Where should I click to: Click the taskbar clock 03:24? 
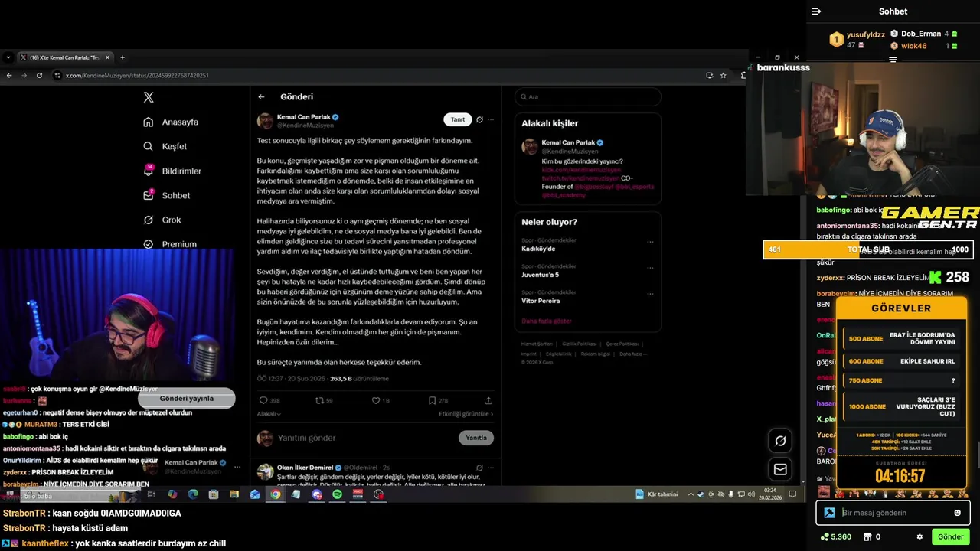[770, 494]
